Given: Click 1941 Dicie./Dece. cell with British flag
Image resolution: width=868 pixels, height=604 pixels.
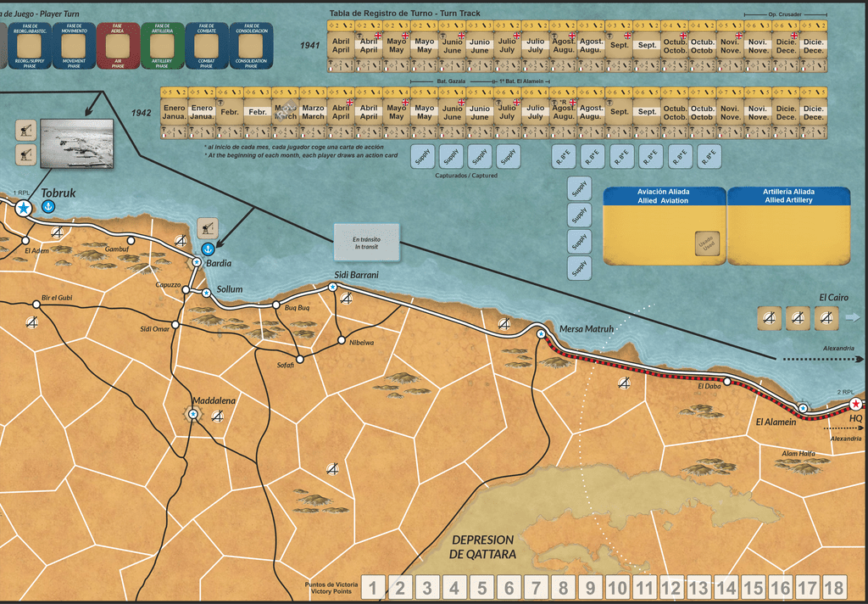Looking at the screenshot, I should 786,47.
